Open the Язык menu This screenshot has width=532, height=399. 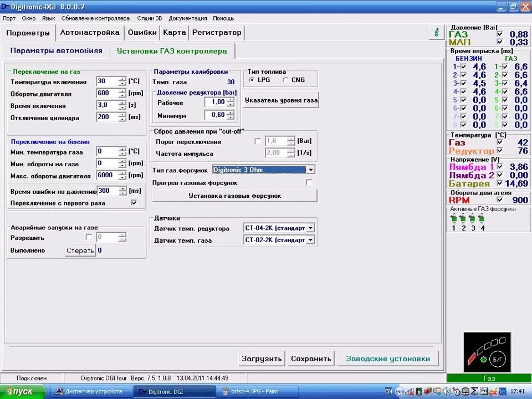(x=48, y=18)
